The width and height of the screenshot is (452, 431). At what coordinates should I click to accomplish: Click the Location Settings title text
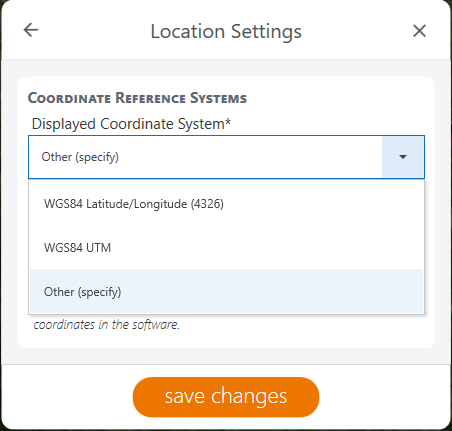pos(226,31)
